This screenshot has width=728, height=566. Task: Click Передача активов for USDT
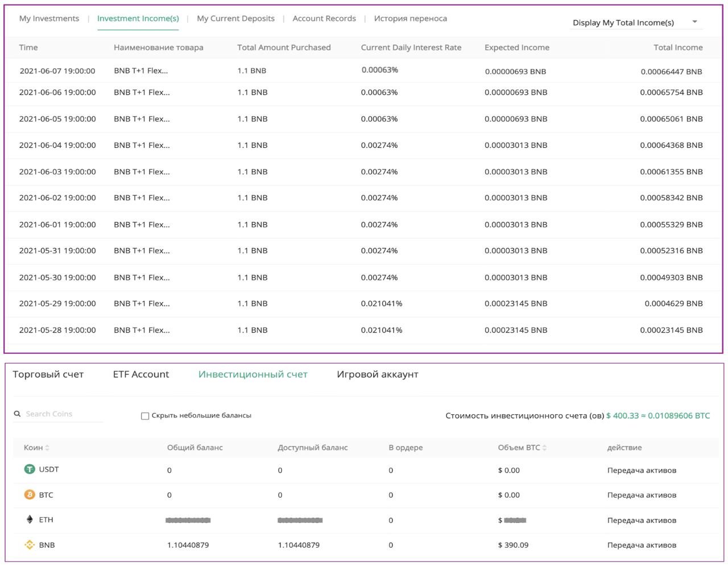tap(642, 470)
